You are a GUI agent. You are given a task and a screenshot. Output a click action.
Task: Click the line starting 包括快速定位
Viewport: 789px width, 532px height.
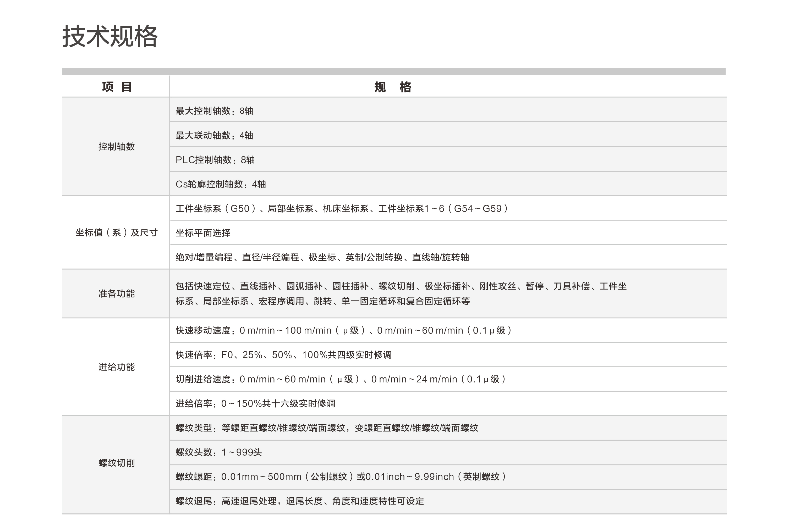click(401, 286)
